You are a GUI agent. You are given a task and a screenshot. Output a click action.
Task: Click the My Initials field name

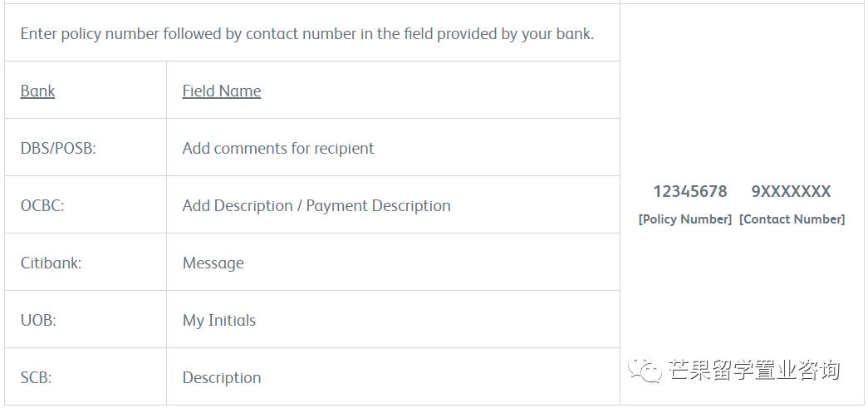(x=218, y=321)
